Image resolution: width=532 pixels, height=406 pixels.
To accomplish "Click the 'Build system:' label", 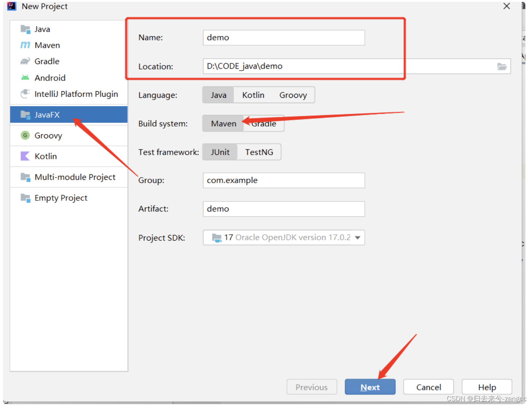I will [163, 124].
